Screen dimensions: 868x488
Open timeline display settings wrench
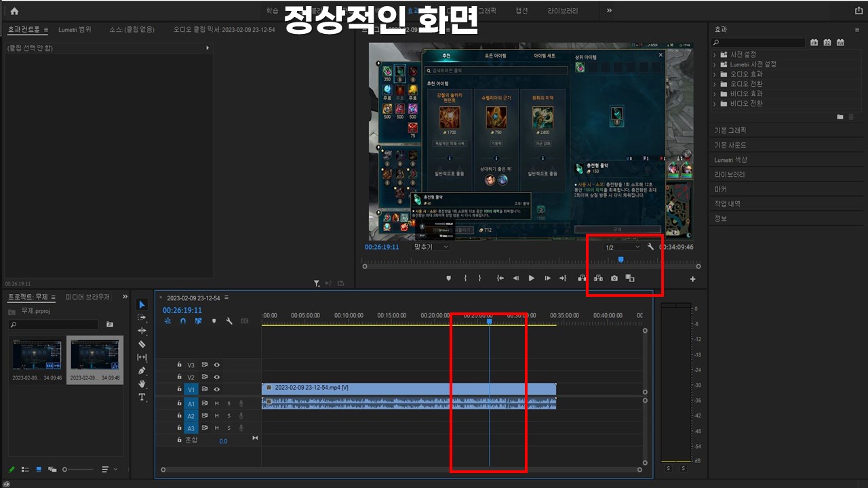coord(229,321)
